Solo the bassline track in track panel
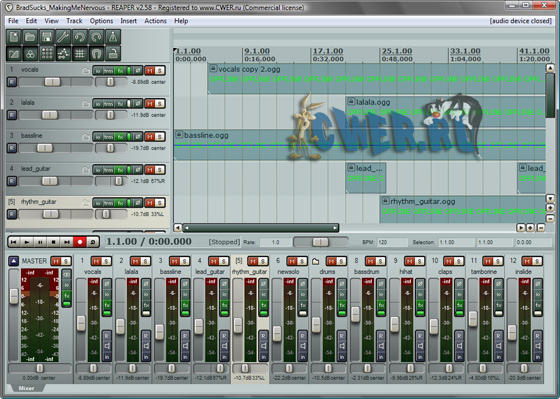 click(160, 137)
